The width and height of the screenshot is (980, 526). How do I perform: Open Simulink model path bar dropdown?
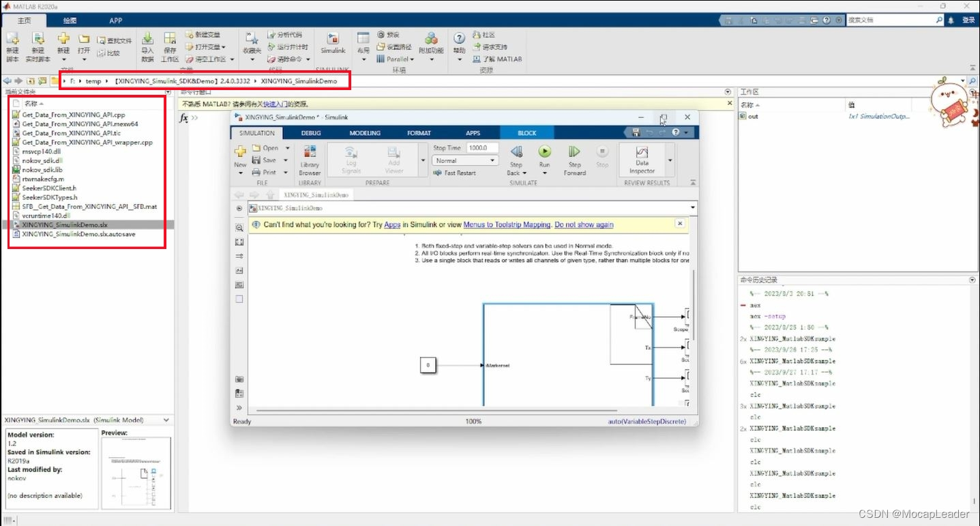click(x=693, y=207)
